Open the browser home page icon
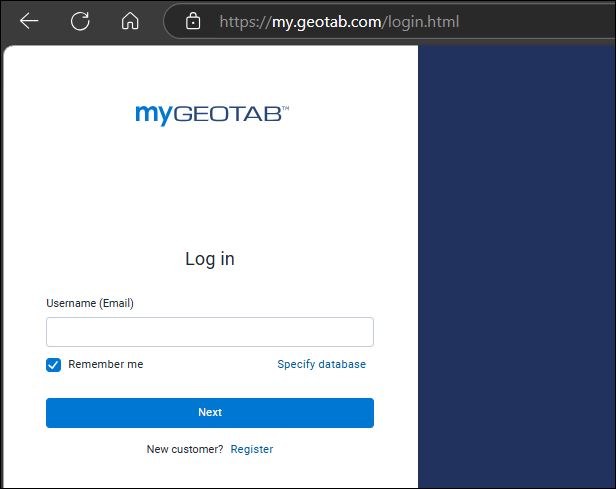 coord(130,21)
